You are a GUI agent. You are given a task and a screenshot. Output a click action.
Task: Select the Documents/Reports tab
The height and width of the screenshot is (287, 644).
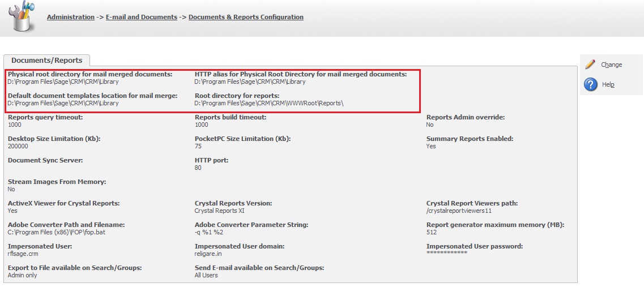coord(46,60)
